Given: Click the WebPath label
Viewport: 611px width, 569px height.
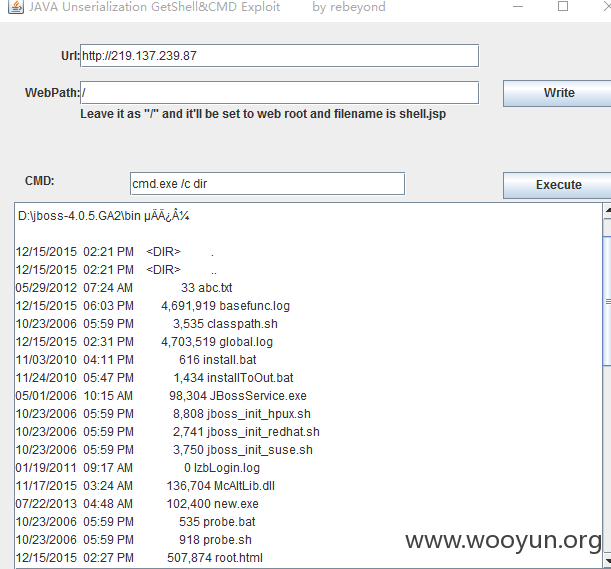Looking at the screenshot, I should (x=52, y=93).
